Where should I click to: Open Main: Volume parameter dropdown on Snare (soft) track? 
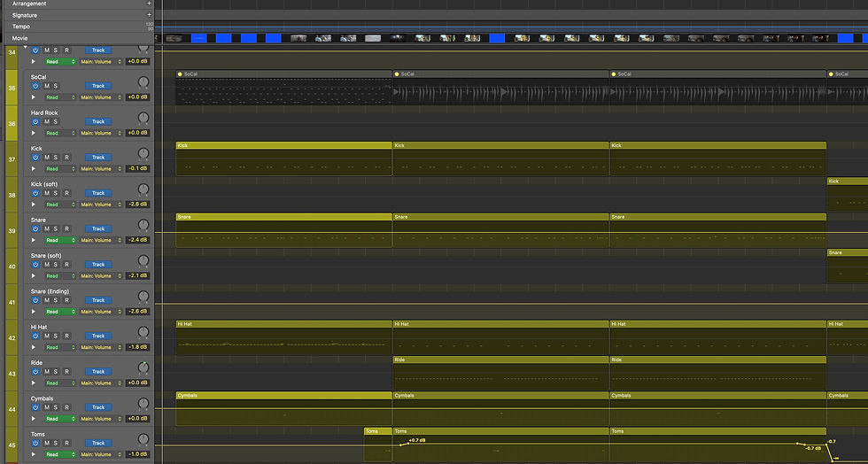point(101,275)
